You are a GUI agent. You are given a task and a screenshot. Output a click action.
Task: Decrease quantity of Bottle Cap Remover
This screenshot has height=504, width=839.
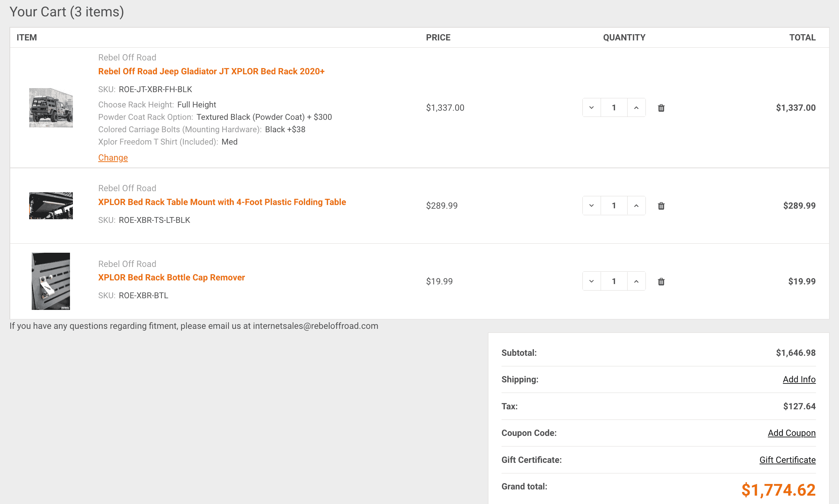coord(592,281)
